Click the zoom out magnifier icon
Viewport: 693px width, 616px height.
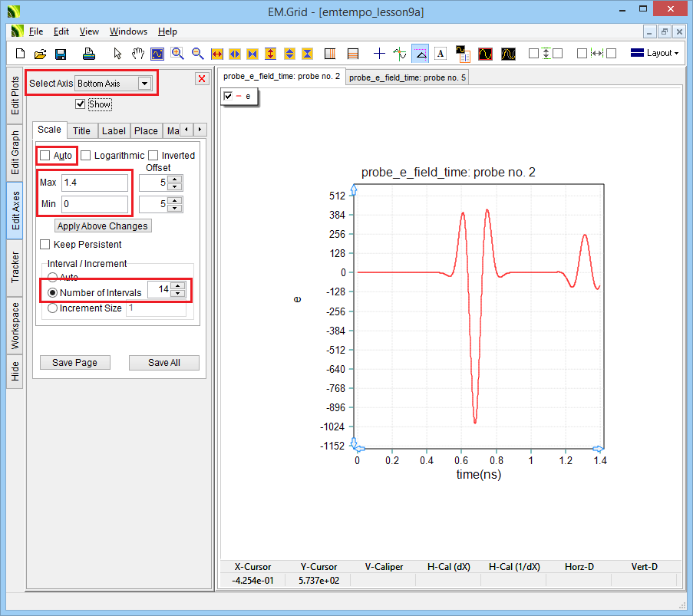click(x=198, y=54)
